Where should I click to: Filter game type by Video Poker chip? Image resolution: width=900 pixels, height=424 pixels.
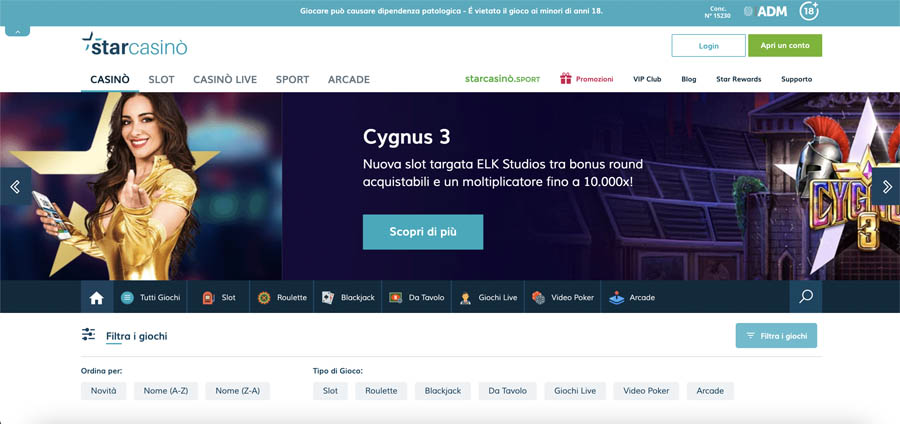click(646, 391)
